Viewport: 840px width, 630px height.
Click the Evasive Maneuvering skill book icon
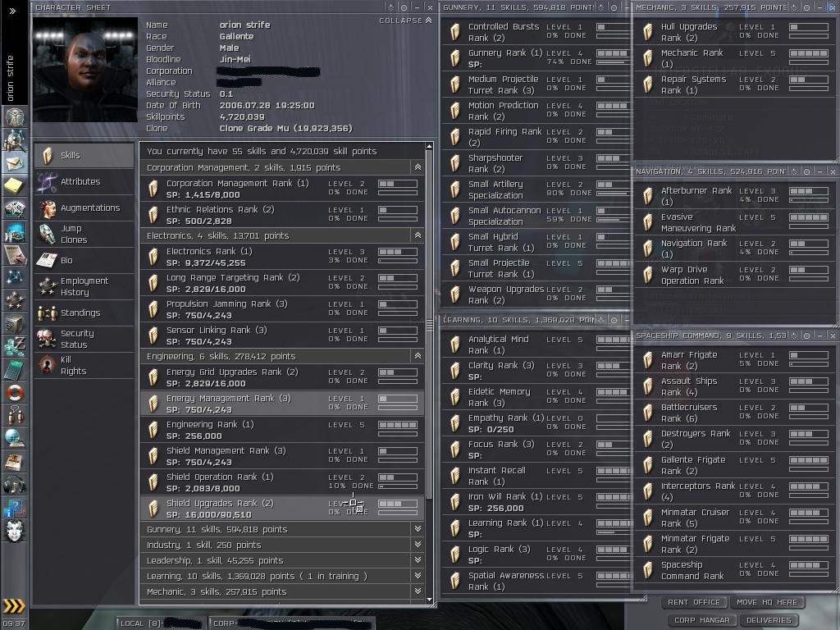[x=648, y=222]
